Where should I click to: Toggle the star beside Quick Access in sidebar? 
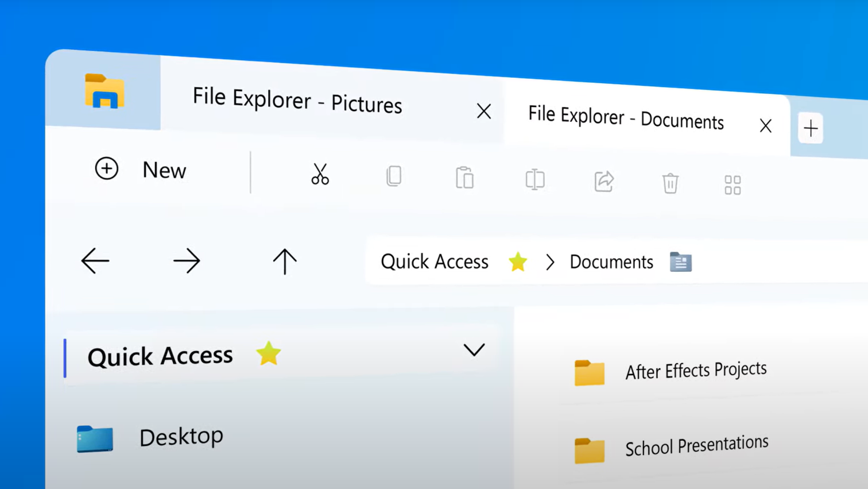tap(268, 355)
